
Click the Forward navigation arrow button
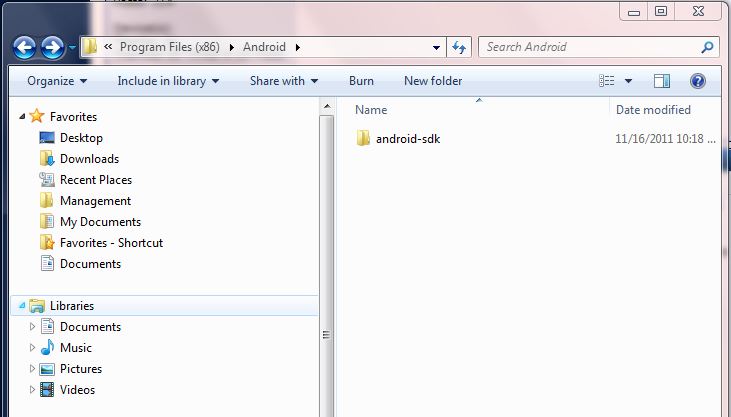52,47
